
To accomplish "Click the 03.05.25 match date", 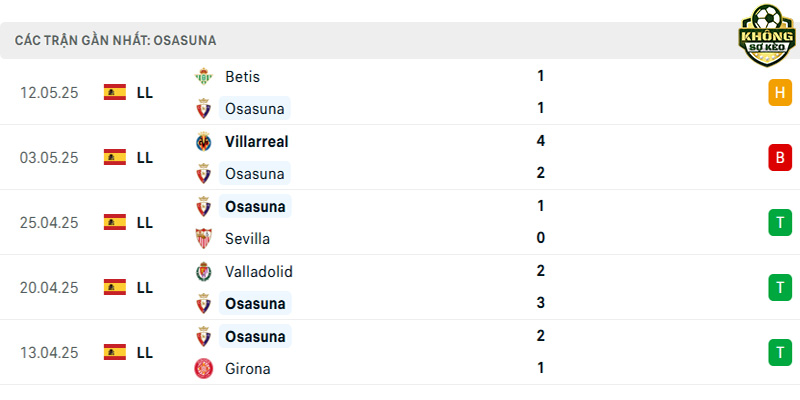I will [49, 158].
